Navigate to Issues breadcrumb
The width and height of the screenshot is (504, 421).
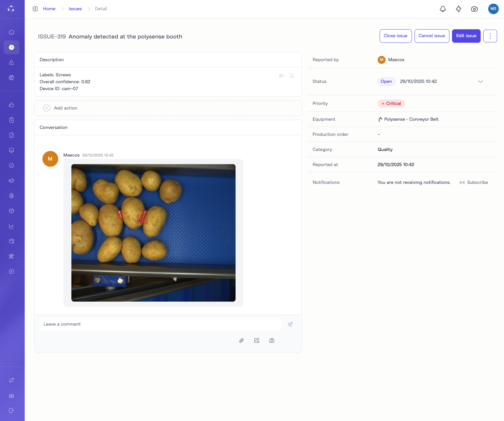(x=75, y=9)
